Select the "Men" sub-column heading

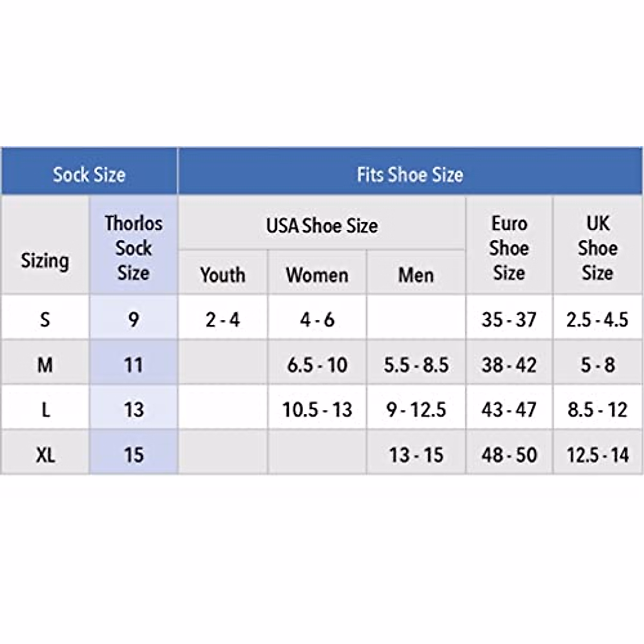pos(416,275)
